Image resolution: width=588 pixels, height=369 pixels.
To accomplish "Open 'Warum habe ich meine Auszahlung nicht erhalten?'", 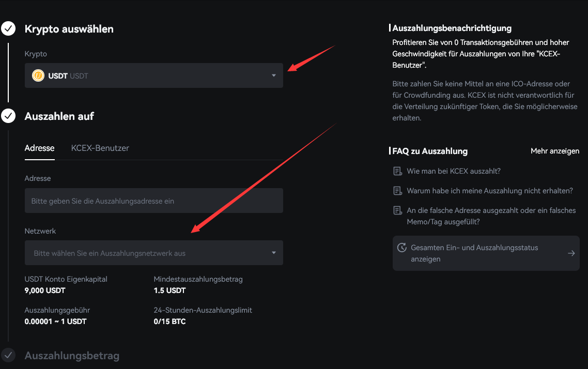I will pos(489,191).
